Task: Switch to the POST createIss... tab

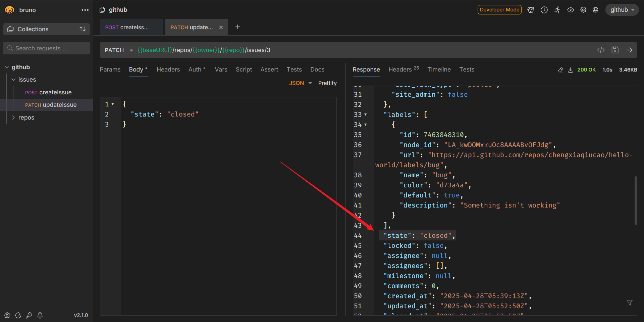Action: point(131,27)
